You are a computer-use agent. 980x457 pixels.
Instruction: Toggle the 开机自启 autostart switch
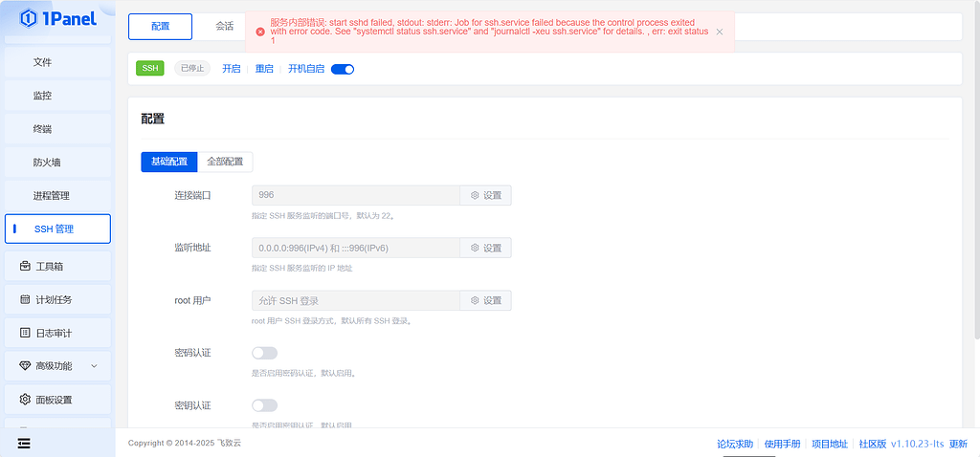343,69
